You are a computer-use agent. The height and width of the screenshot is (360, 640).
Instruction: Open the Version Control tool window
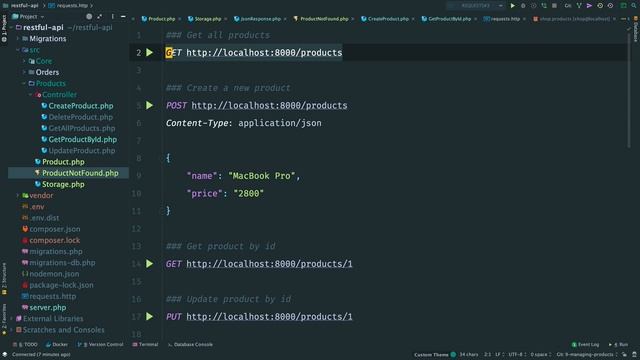100,344
